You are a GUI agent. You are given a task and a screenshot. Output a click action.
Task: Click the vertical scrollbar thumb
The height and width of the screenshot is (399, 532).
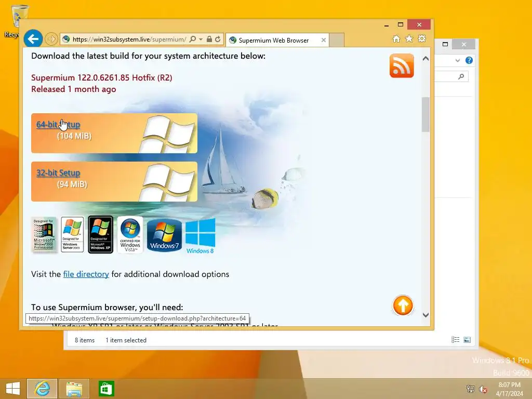[x=425, y=114]
